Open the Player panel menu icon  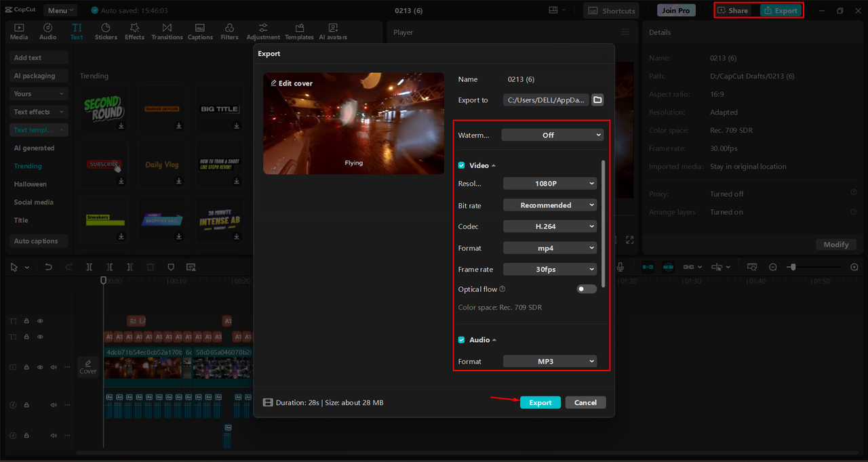pyautogui.click(x=625, y=32)
